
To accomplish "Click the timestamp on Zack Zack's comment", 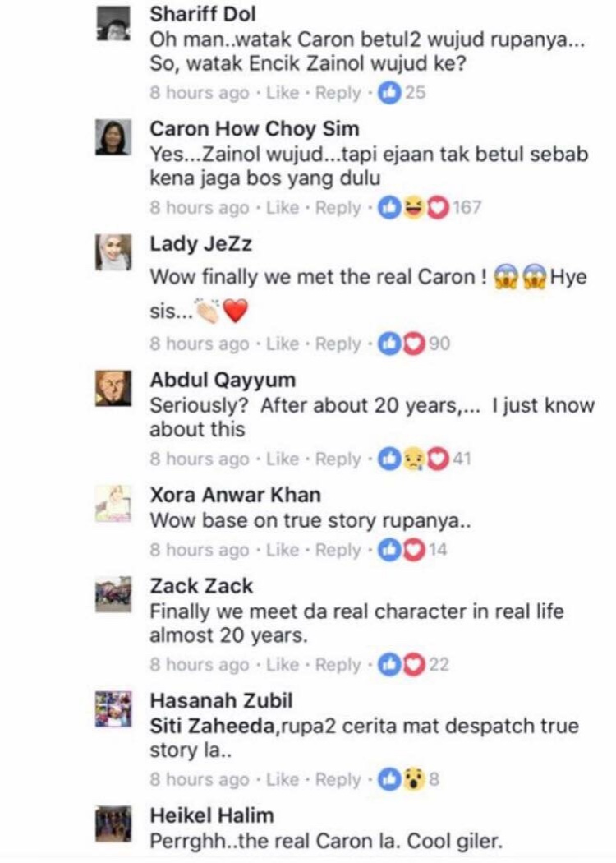I will click(x=199, y=664).
